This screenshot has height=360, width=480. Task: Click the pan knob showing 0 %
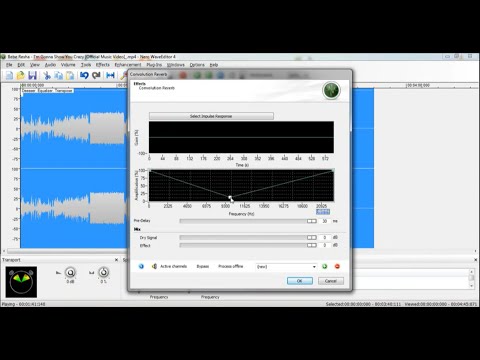(104, 273)
